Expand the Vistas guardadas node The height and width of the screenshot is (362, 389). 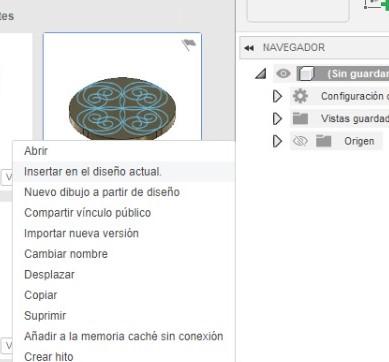coord(277,119)
